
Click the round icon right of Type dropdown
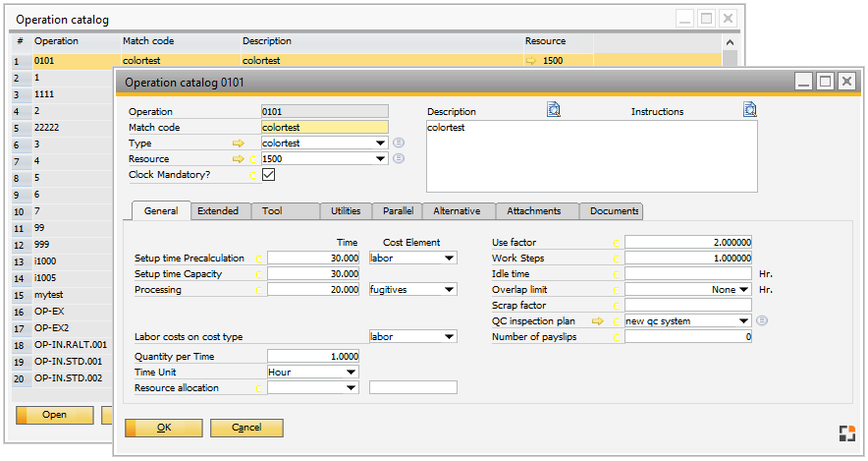(399, 144)
